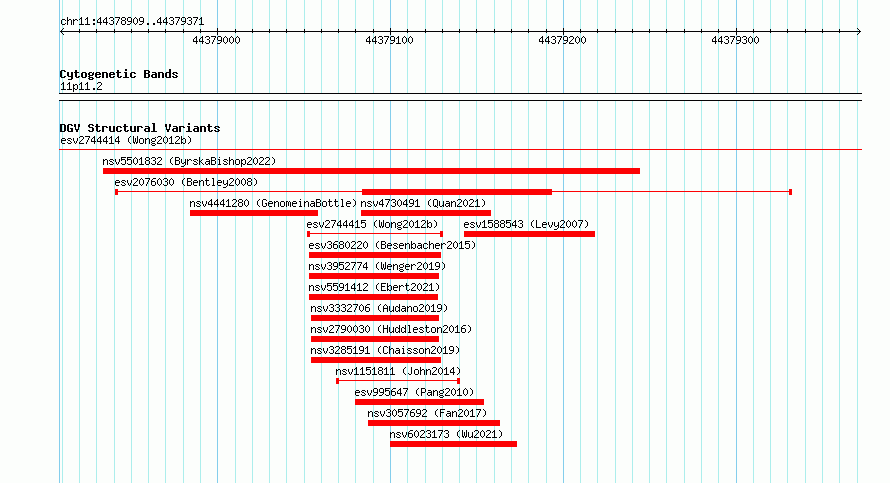Open nsv2790030 (Huddleston2016) label
890x483 pixels.
(391, 329)
